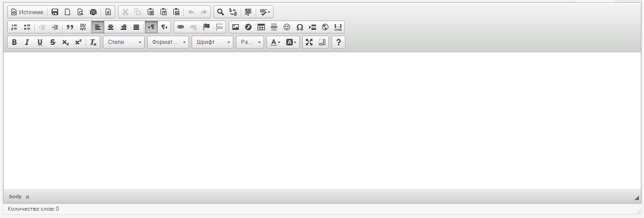Insert an anchor with the flag icon
The height and width of the screenshot is (218, 644).
pos(206,27)
